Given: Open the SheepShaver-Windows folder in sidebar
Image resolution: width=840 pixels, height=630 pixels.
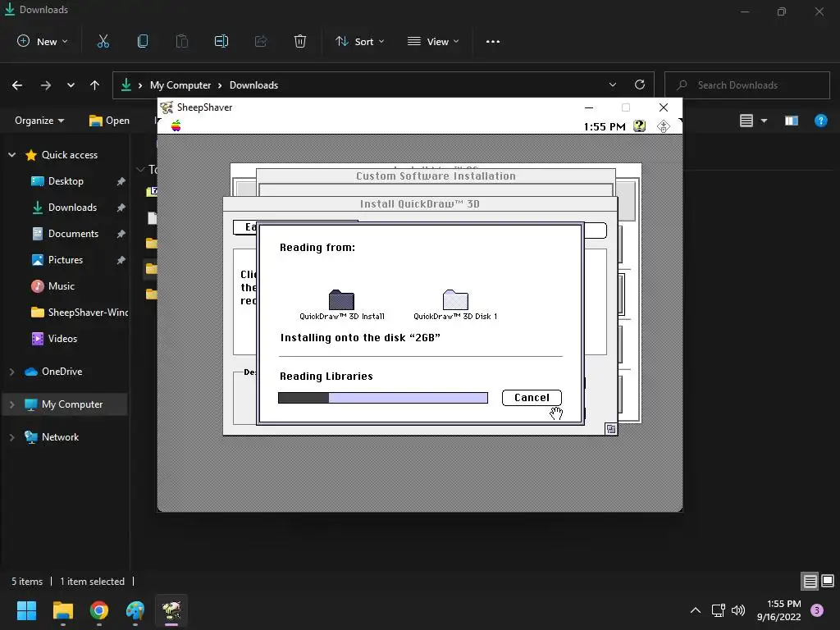Looking at the screenshot, I should [80, 313].
